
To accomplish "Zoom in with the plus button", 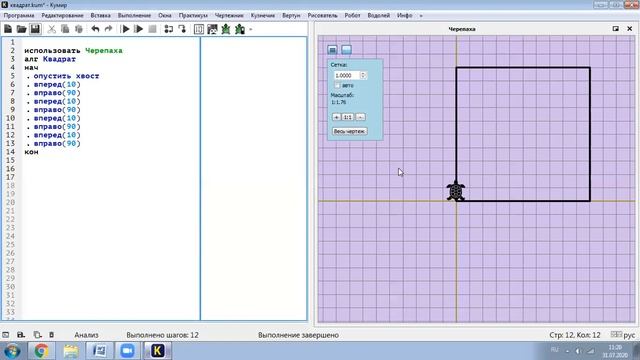I will (336, 117).
